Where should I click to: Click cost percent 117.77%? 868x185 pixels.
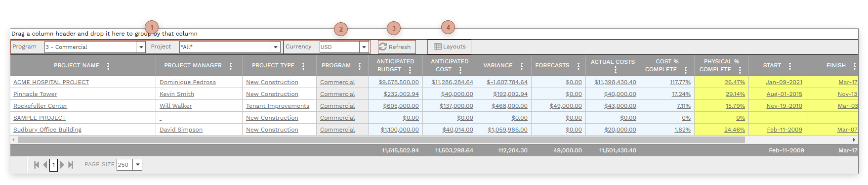680,82
